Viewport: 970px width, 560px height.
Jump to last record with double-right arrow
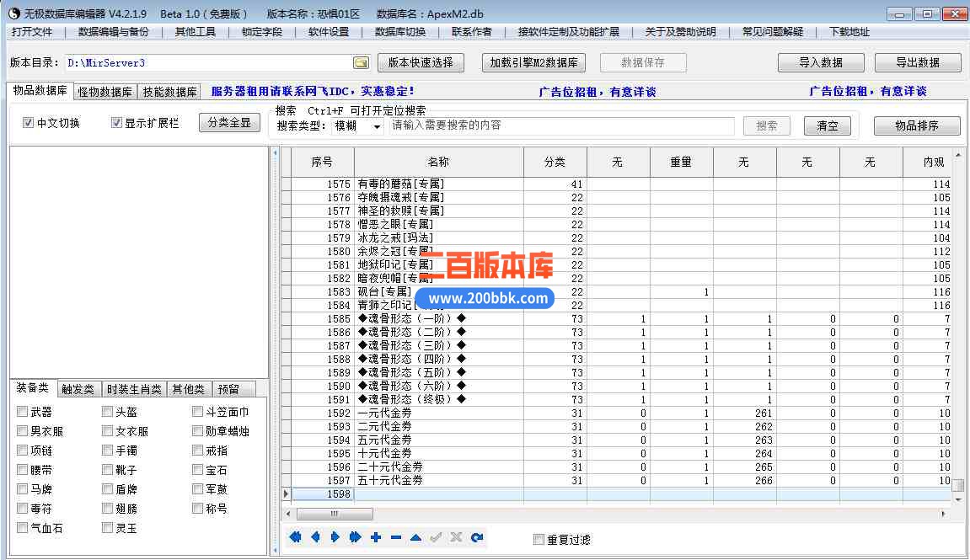pyautogui.click(x=355, y=537)
